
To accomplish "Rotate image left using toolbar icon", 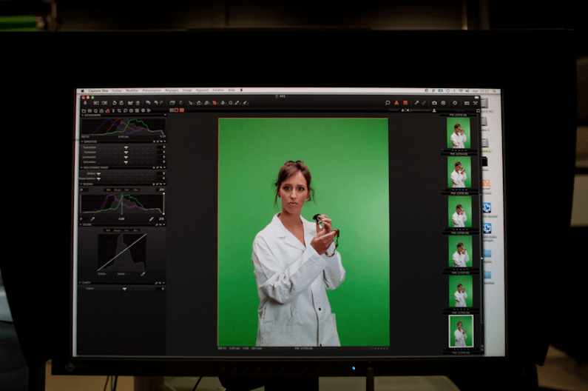I will pos(115,102).
